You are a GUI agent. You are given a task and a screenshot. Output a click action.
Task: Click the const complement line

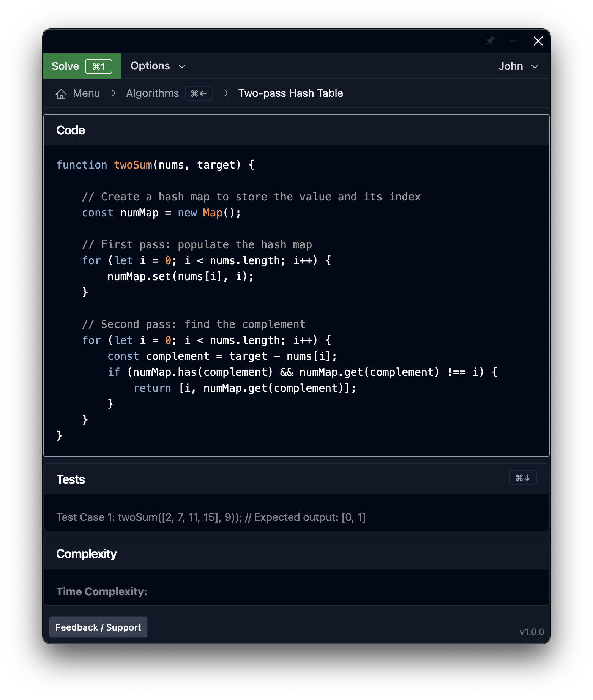(x=222, y=356)
